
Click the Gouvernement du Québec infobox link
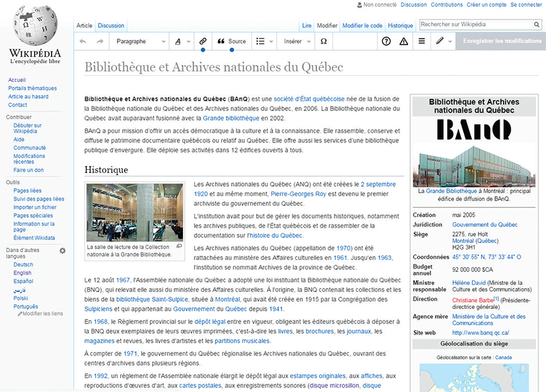tap(485, 225)
